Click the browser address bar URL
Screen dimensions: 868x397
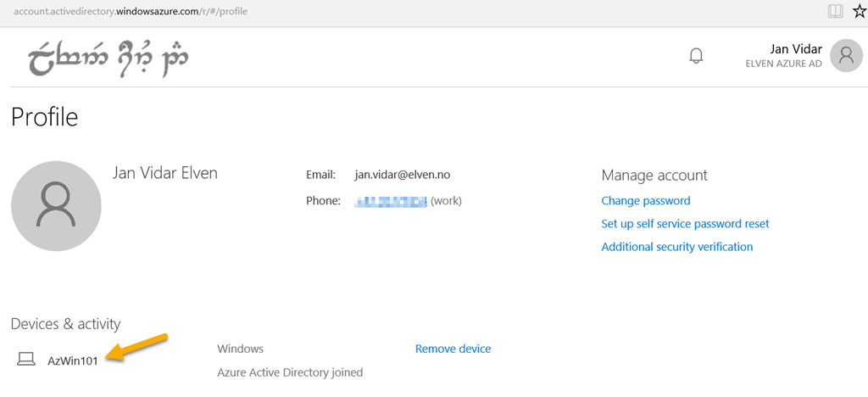[x=131, y=11]
